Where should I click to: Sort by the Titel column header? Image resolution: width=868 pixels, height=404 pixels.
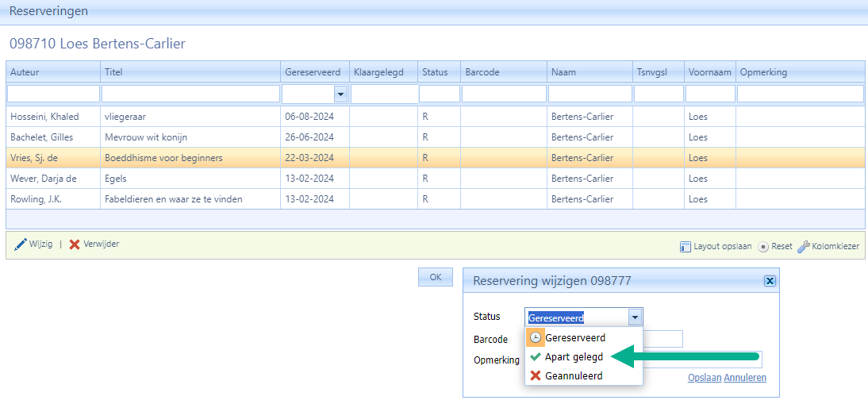190,72
